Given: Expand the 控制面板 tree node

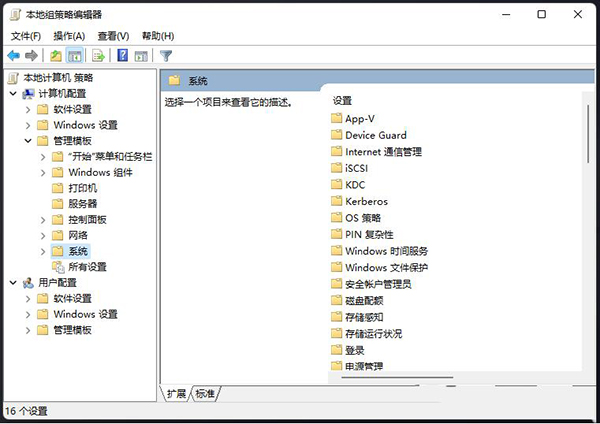Looking at the screenshot, I should click(x=42, y=219).
